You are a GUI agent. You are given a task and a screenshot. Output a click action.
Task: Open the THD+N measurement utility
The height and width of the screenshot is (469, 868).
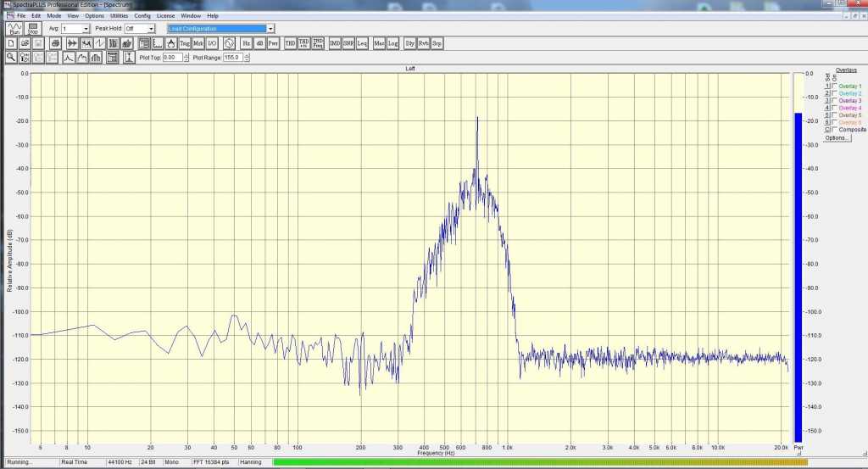(304, 43)
